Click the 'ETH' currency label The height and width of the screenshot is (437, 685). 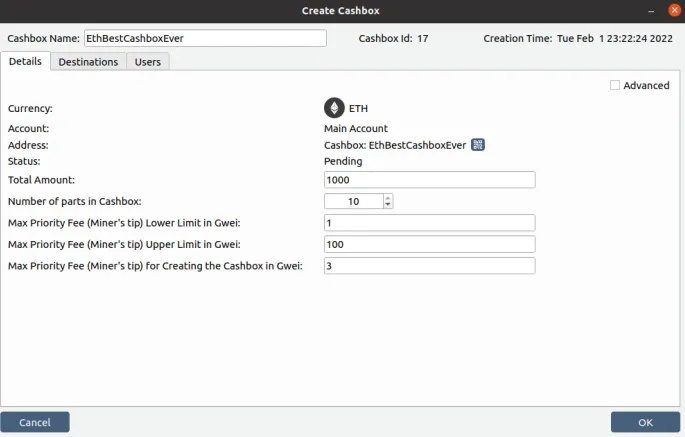[x=358, y=108]
